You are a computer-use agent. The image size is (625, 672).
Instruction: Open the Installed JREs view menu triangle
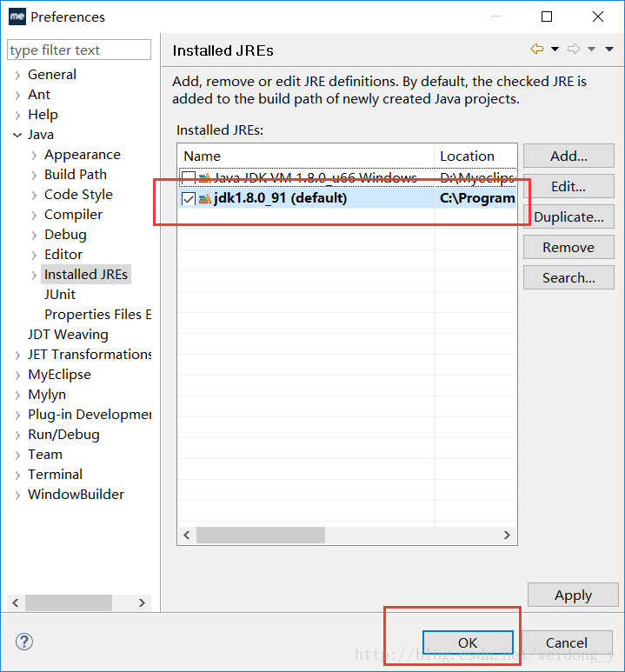point(609,50)
